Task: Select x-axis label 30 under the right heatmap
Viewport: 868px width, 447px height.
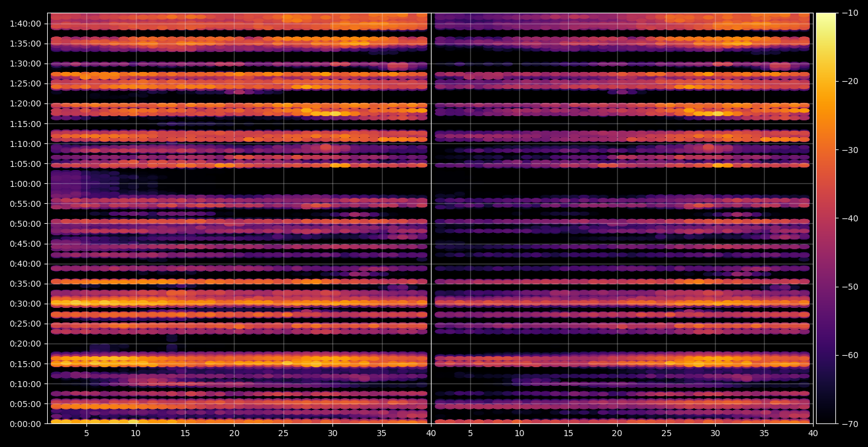Action: (716, 433)
